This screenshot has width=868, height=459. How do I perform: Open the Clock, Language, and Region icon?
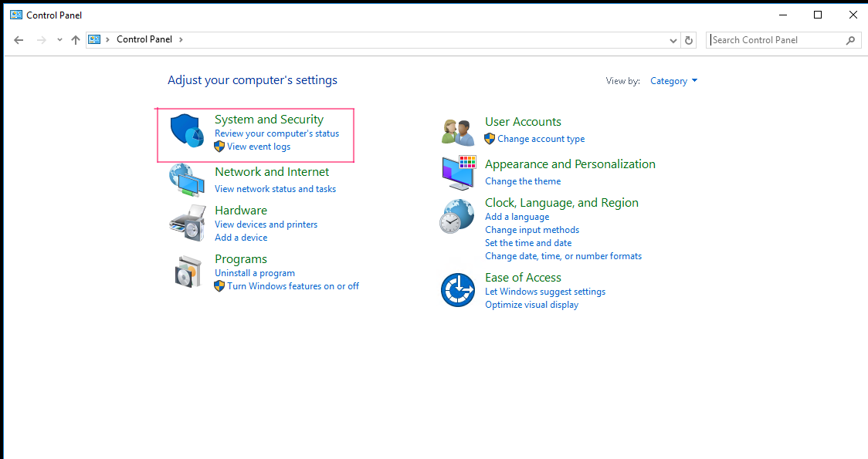click(x=457, y=216)
